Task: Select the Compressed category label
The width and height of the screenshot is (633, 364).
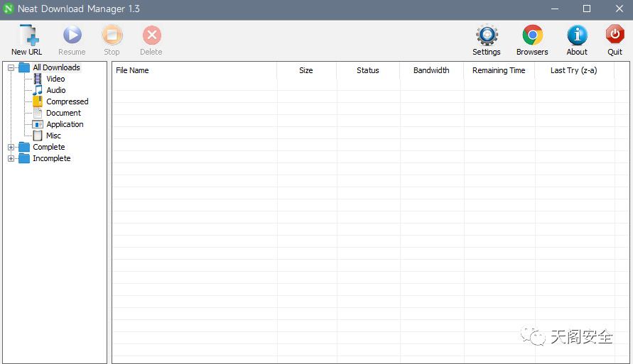Action: [x=67, y=101]
